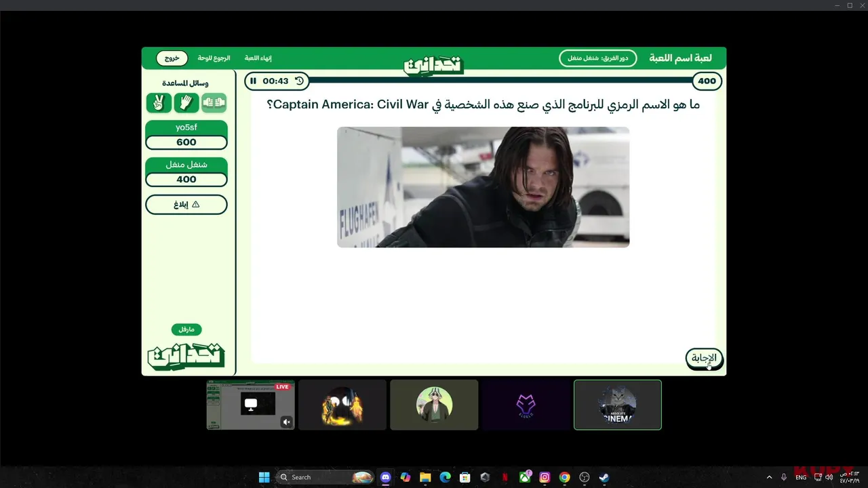Launch Google Chrome from the taskbar
The image size is (868, 488).
(x=564, y=477)
